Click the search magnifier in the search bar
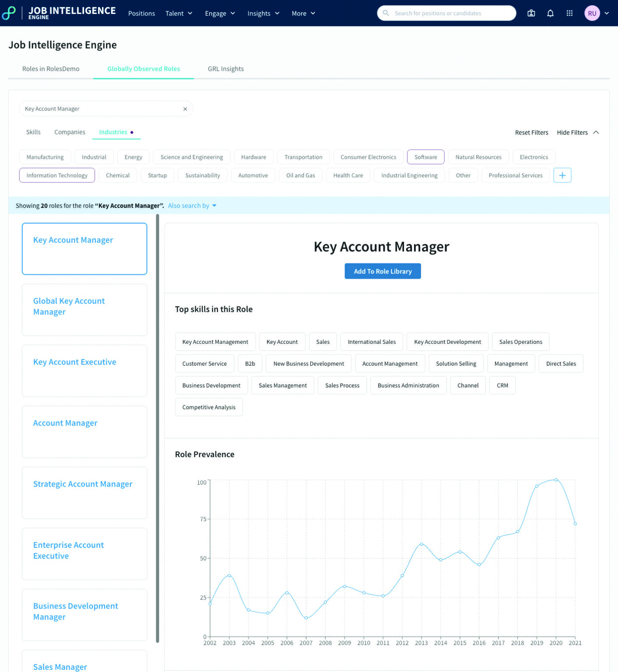The height and width of the screenshot is (672, 618). click(386, 13)
